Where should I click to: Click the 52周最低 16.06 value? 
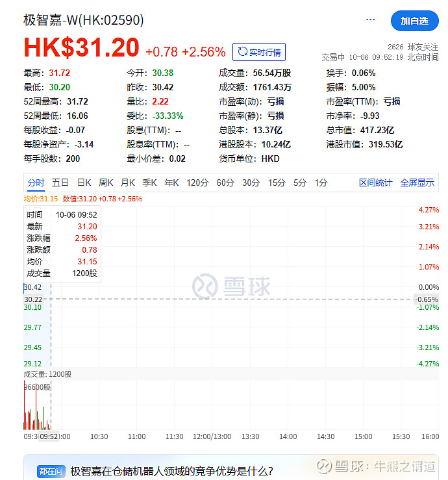pos(77,116)
